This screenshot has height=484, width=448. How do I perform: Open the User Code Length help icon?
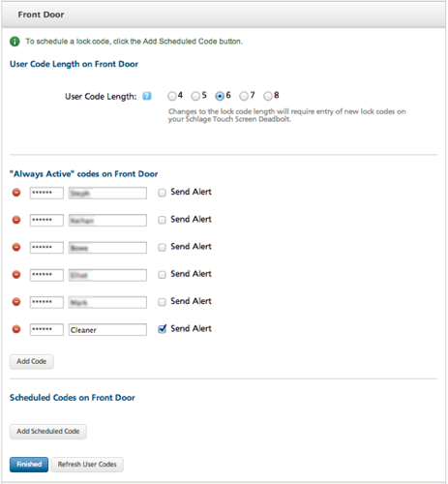pyautogui.click(x=147, y=96)
